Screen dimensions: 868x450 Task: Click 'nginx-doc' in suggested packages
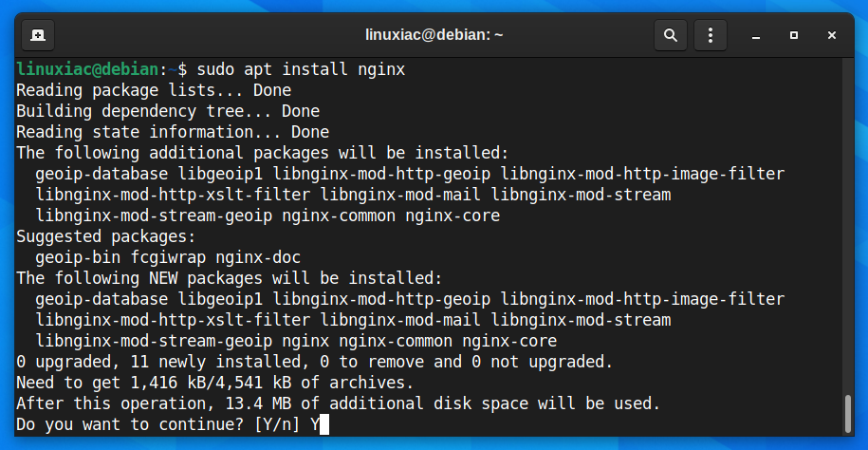click(x=258, y=257)
